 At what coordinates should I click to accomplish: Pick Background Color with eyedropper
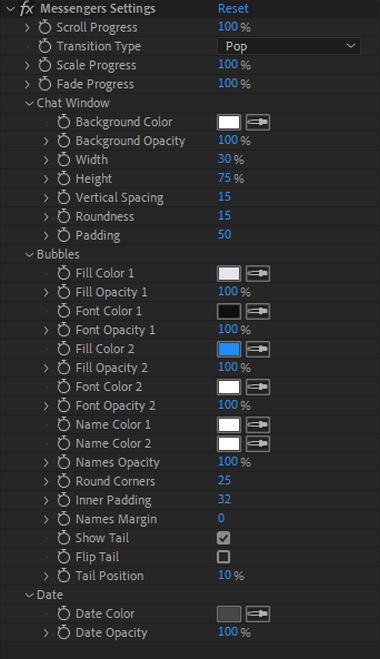click(x=258, y=122)
